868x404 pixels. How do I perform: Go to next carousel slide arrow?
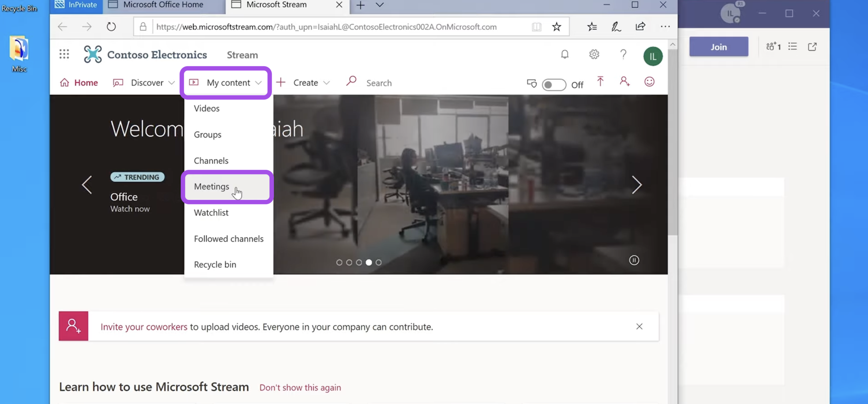pyautogui.click(x=636, y=185)
